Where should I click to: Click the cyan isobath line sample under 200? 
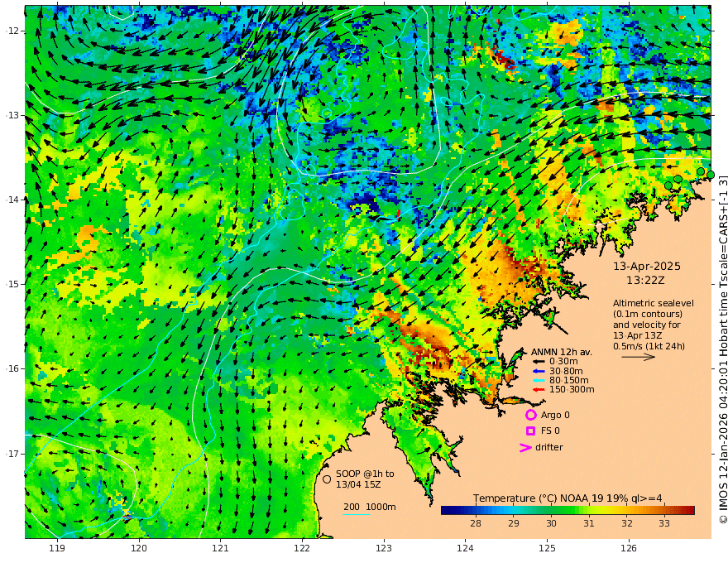357,514
